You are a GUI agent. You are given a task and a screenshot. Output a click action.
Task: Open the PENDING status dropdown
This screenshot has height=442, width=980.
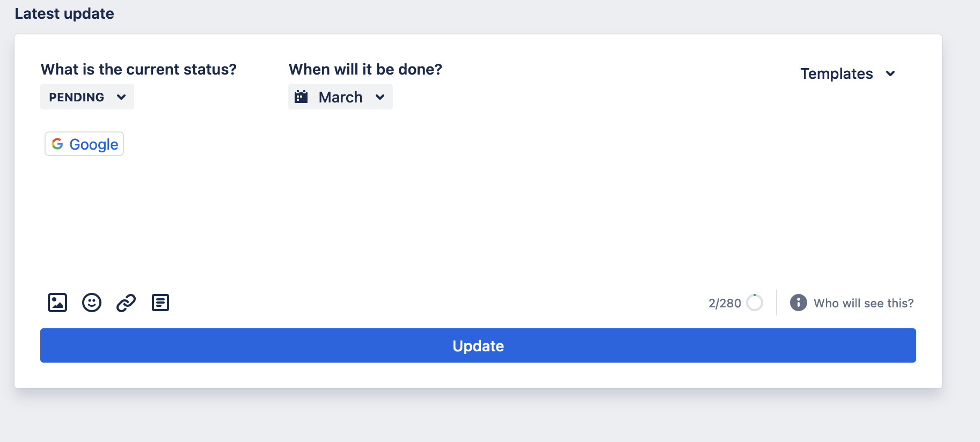[87, 97]
